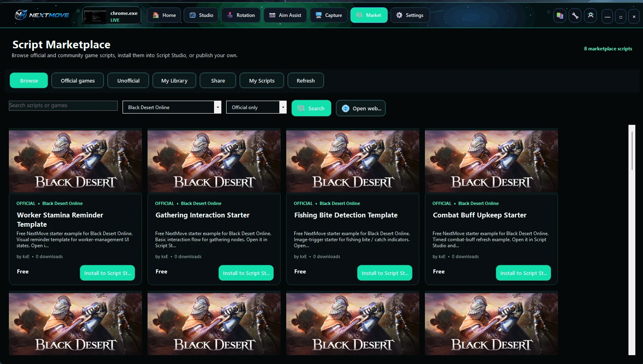Open Worker Stamina Reminder Template thumbnail
Image resolution: width=643 pixels, height=364 pixels.
[x=75, y=161]
